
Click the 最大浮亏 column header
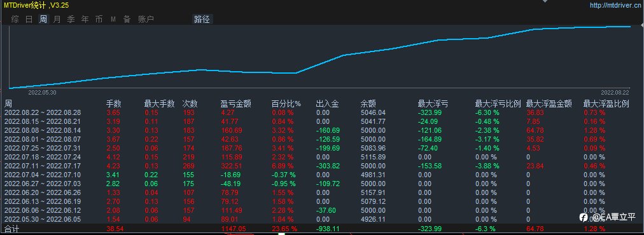tap(433, 104)
